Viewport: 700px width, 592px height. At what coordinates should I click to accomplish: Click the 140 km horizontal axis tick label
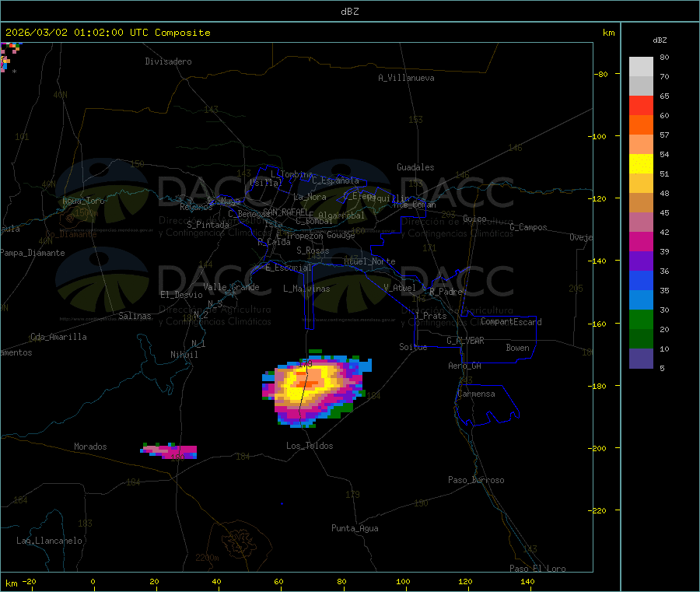(527, 582)
